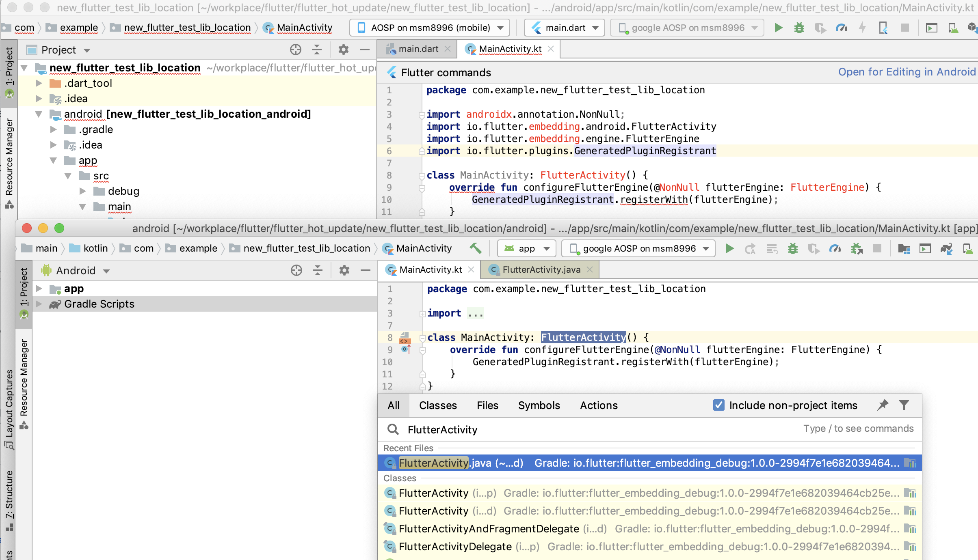
Task: Select the Classes tab in search popup
Action: [438, 405]
